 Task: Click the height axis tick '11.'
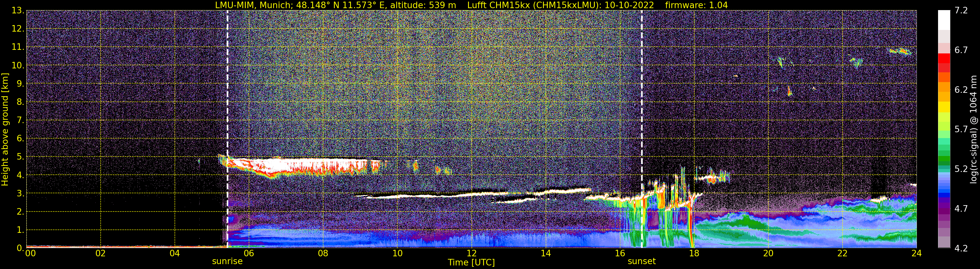pyautogui.click(x=18, y=47)
